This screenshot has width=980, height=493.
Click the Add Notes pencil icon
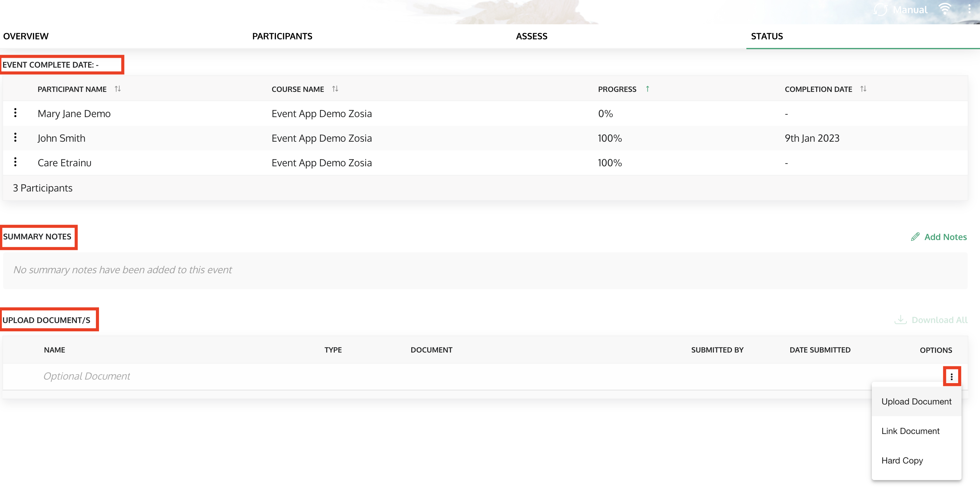pos(915,237)
